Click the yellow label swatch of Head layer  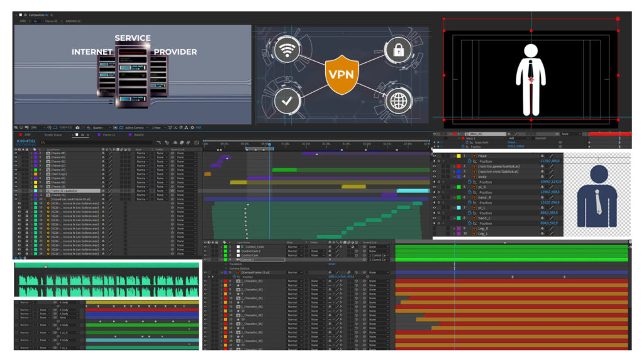[459, 156]
